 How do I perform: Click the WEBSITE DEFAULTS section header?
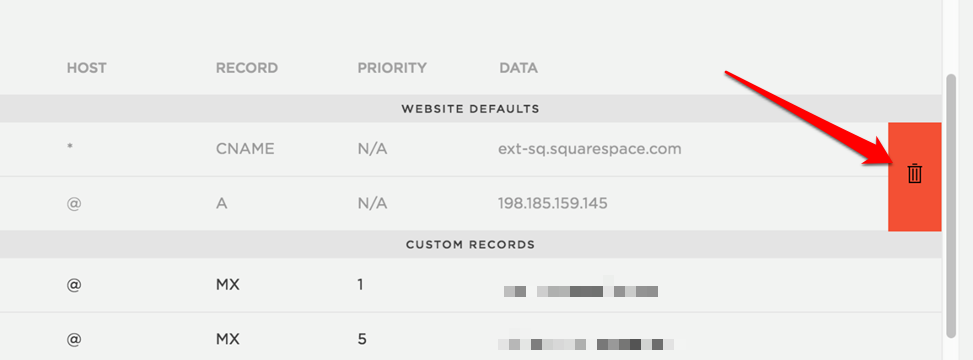click(x=470, y=109)
